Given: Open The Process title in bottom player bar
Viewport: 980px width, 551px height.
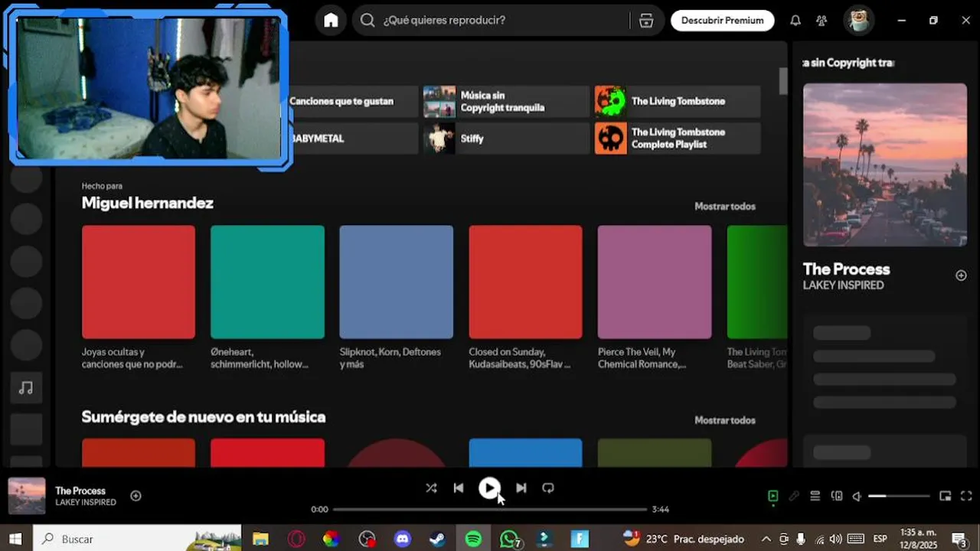Looking at the screenshot, I should (80, 491).
